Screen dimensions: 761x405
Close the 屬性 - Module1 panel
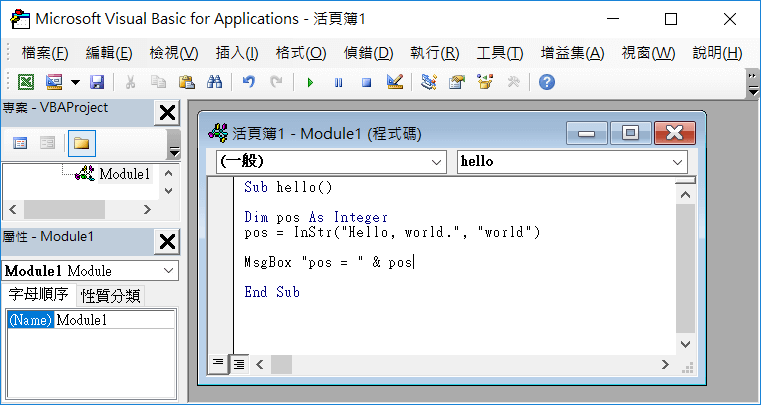coord(167,241)
